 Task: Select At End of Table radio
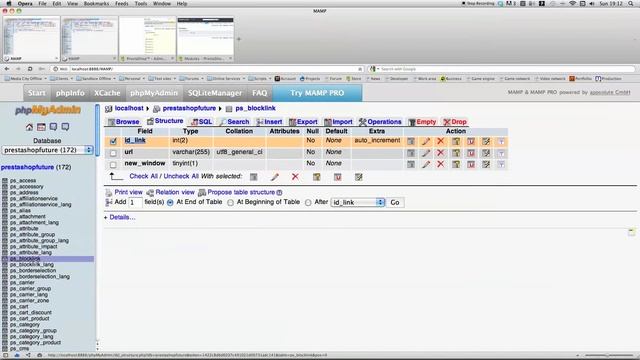[x=170, y=202]
